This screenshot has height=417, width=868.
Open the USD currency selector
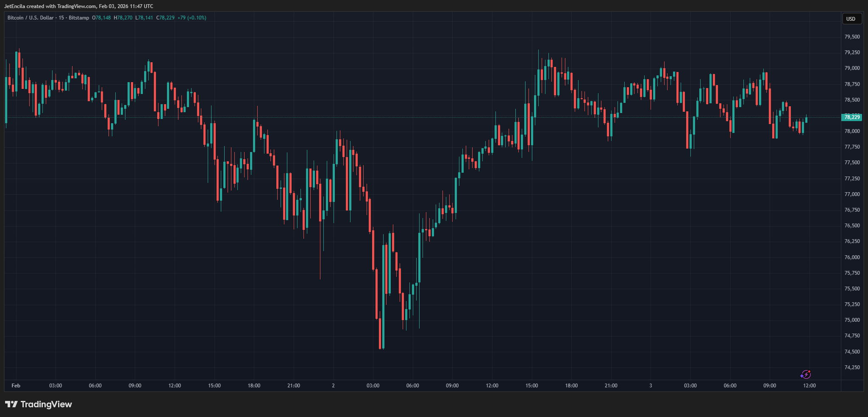click(851, 19)
